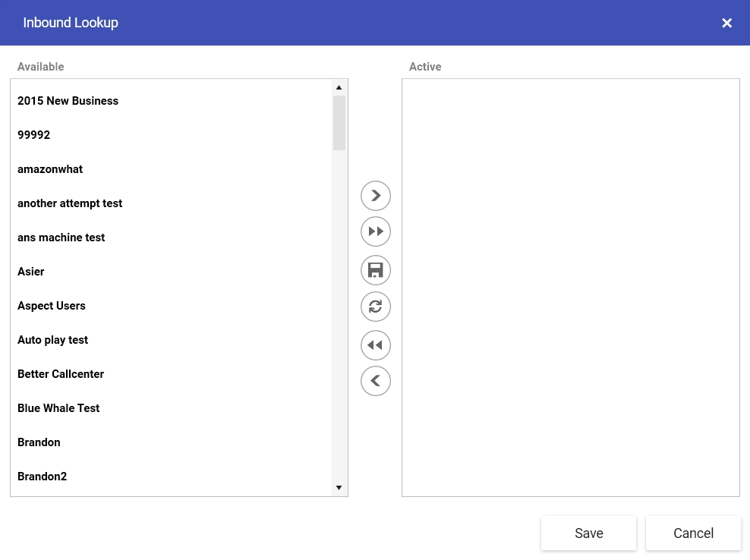Click the move selected left arrow icon
750x560 pixels.
[x=376, y=381]
